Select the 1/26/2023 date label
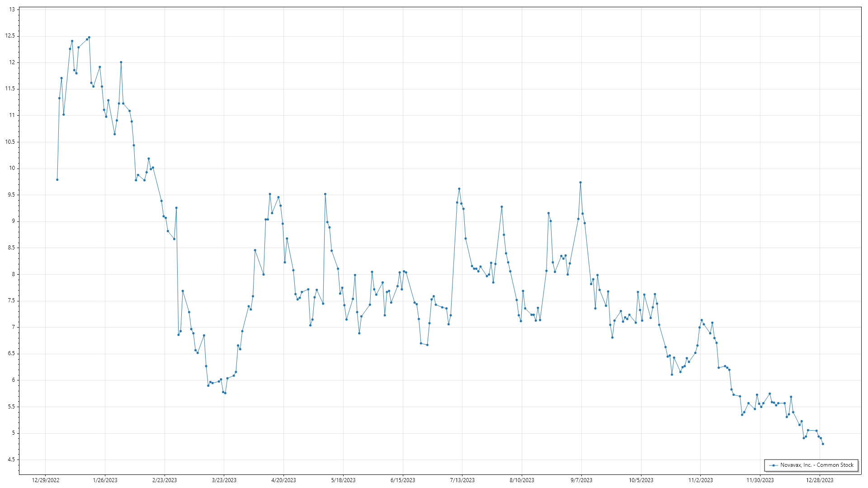This screenshot has width=868, height=488. 105,480
